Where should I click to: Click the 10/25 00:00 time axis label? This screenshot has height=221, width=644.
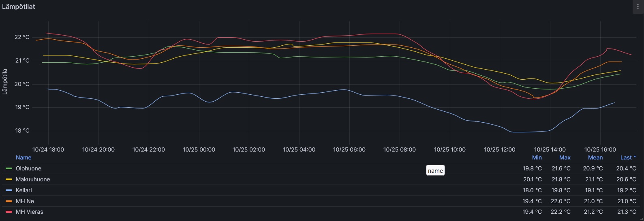199,149
